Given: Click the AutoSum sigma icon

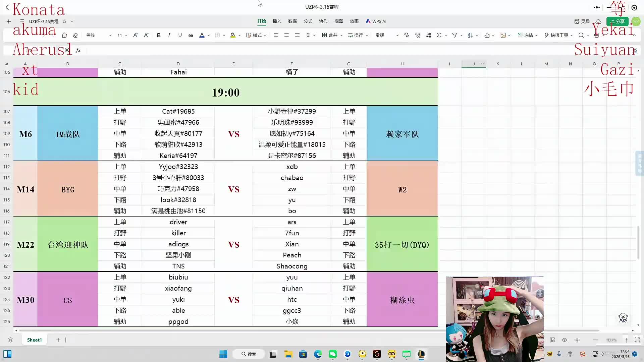Looking at the screenshot, I should [439, 35].
